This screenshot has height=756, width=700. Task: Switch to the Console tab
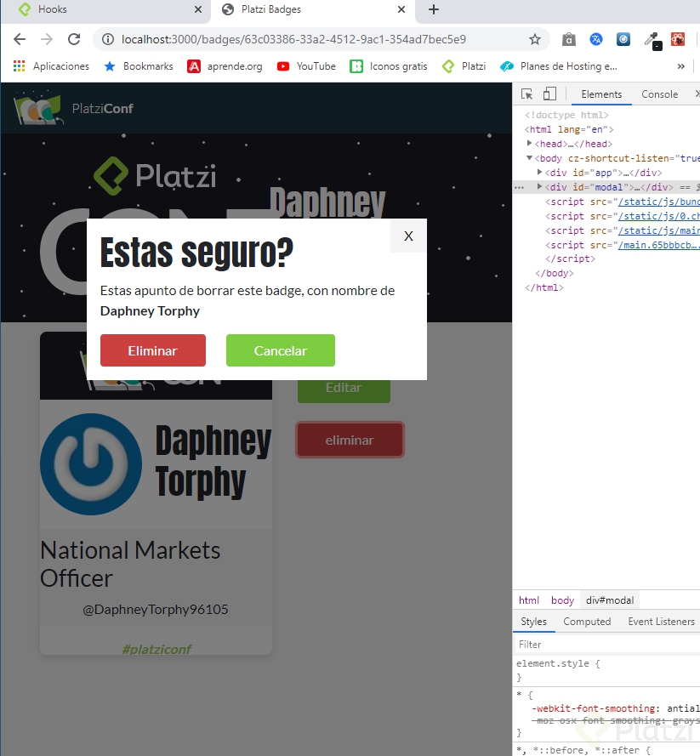coord(659,94)
